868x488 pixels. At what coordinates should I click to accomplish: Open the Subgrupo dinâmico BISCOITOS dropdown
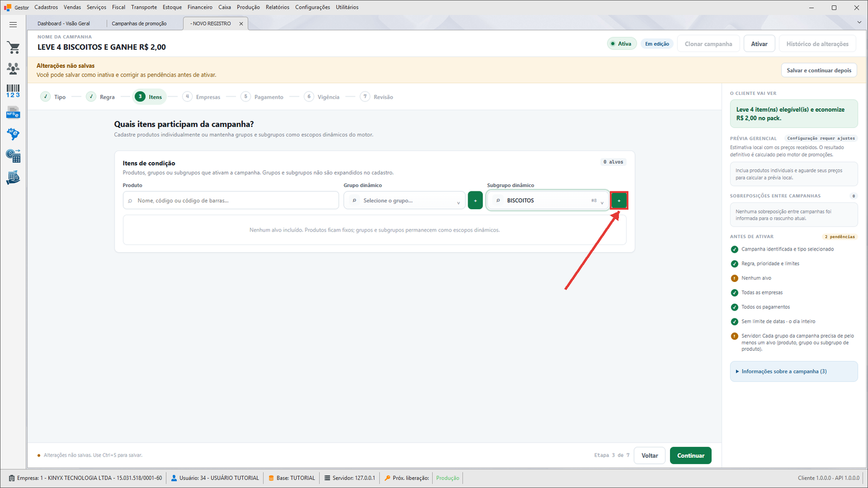[547, 201]
